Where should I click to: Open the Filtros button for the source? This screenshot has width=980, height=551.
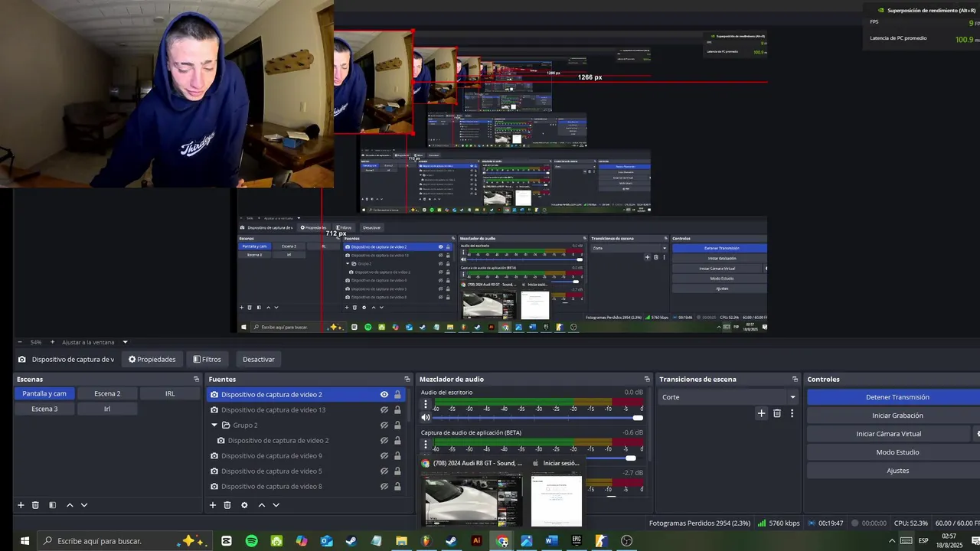point(207,359)
